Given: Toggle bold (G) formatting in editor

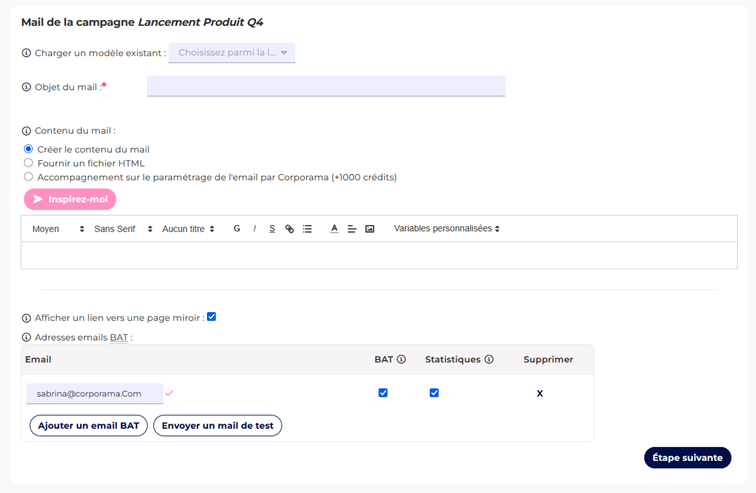Looking at the screenshot, I should coord(237,229).
